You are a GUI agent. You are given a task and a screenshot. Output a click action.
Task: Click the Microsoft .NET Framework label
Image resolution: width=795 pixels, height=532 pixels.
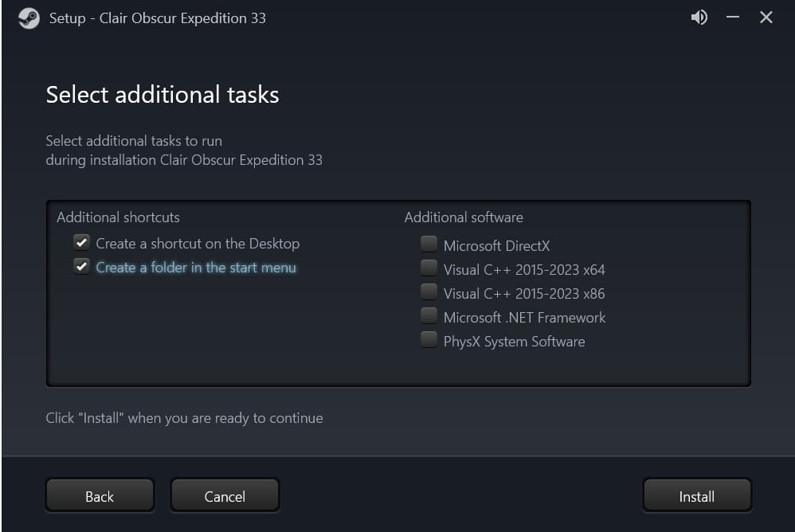(524, 318)
